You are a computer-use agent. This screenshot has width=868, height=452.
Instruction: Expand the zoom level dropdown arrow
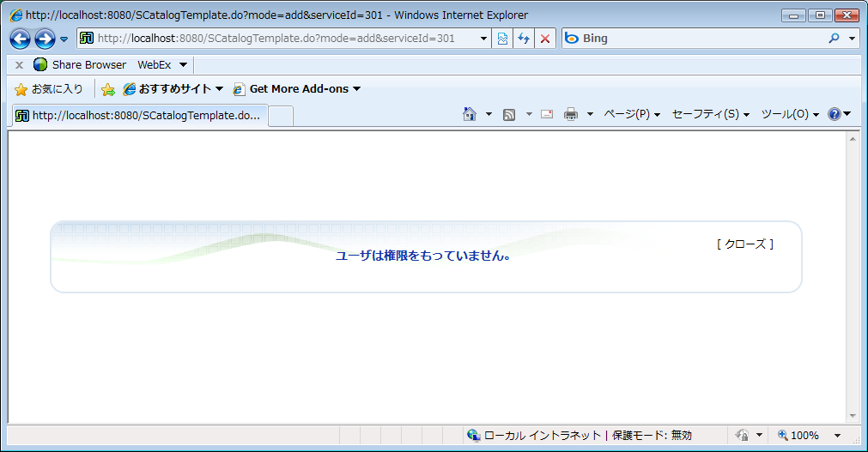pyautogui.click(x=838, y=436)
